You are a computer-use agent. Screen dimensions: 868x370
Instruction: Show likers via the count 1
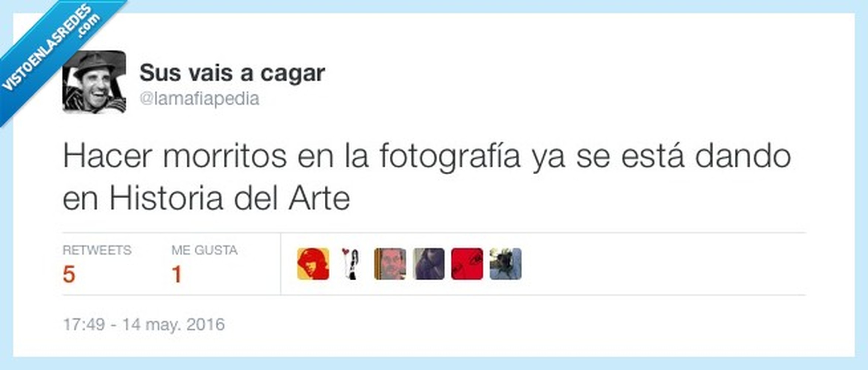[x=177, y=274]
